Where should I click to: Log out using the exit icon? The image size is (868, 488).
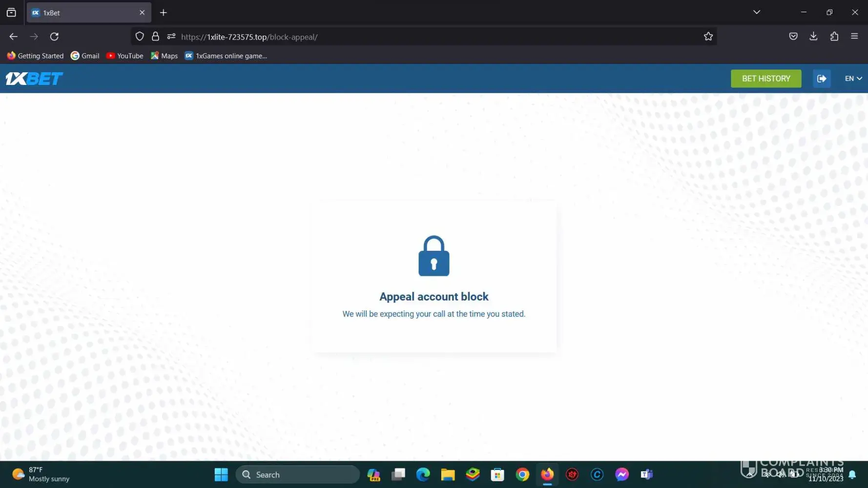pos(822,79)
